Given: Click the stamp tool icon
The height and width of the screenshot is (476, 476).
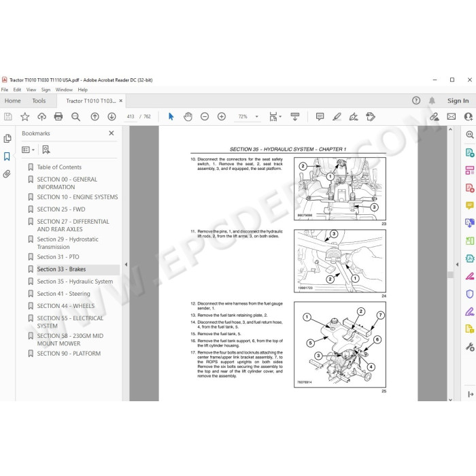Looking at the screenshot, I should [x=371, y=116].
